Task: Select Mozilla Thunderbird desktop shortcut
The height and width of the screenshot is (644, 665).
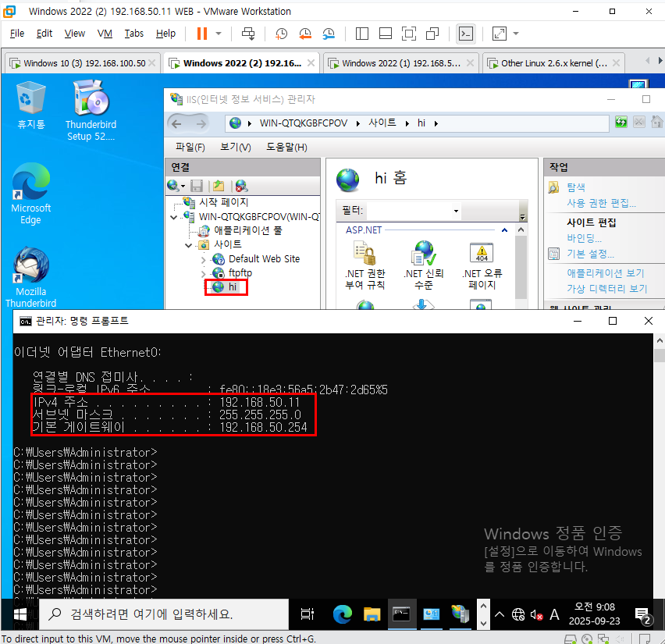Action: (30, 277)
